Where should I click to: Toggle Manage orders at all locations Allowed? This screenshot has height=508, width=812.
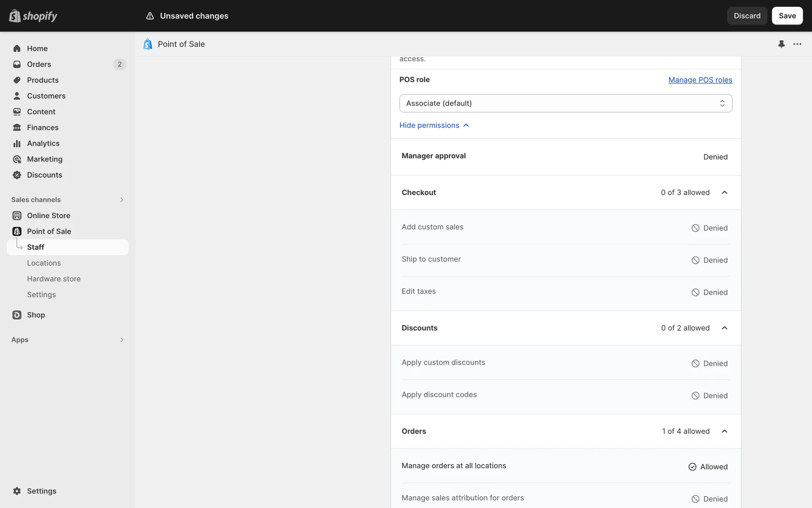coord(708,467)
